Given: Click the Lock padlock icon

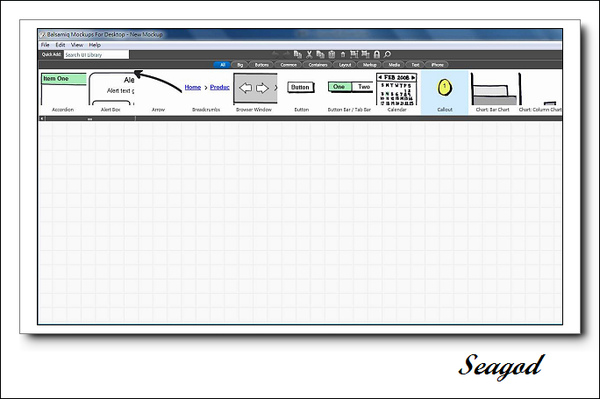Looking at the screenshot, I should click(377, 55).
